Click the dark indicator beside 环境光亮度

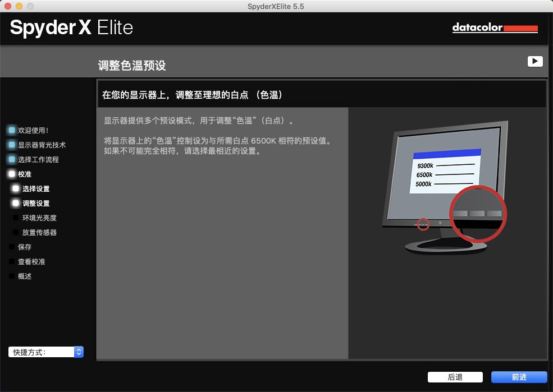[x=16, y=218]
